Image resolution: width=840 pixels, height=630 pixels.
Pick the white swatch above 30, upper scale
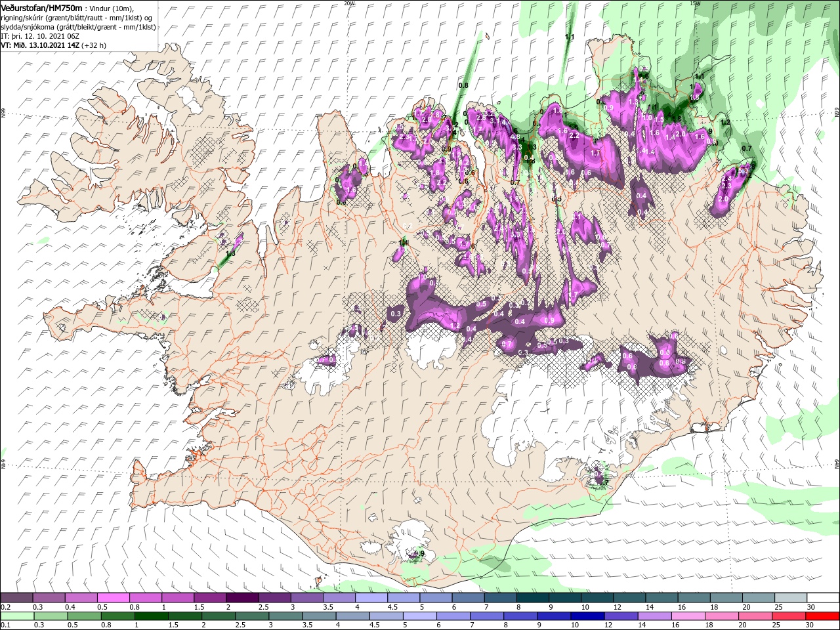click(x=822, y=598)
